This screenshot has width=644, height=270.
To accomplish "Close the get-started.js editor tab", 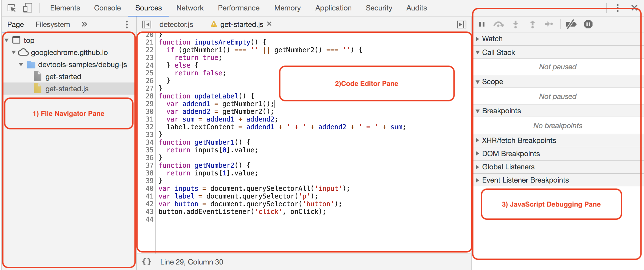I will [269, 24].
